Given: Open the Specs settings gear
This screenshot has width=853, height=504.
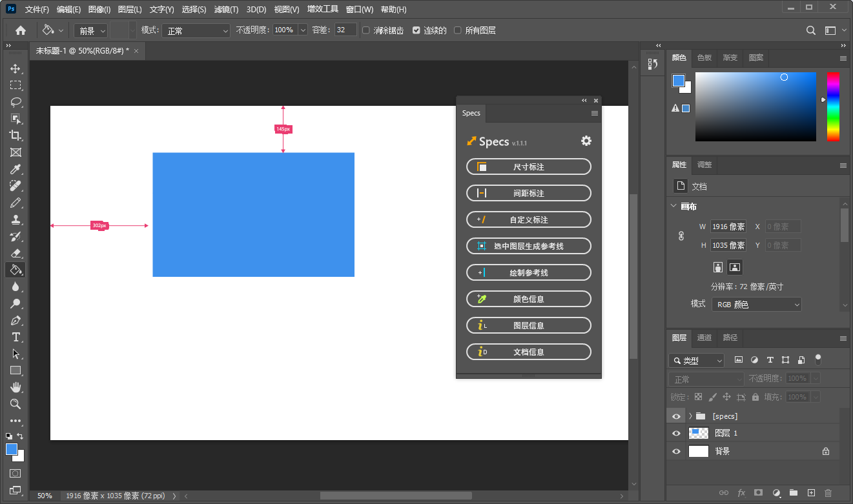Looking at the screenshot, I should point(586,141).
